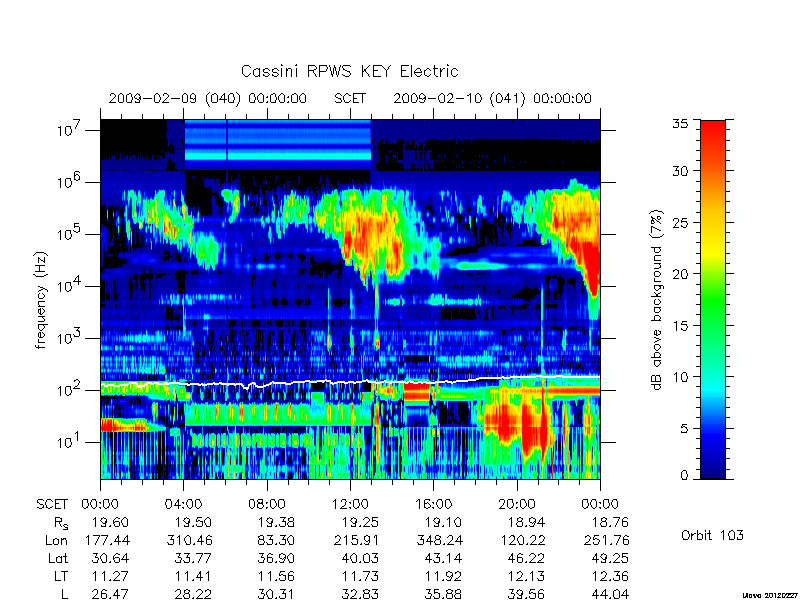Select the longitude value 310.46
The height and width of the screenshot is (600, 800).
click(189, 540)
